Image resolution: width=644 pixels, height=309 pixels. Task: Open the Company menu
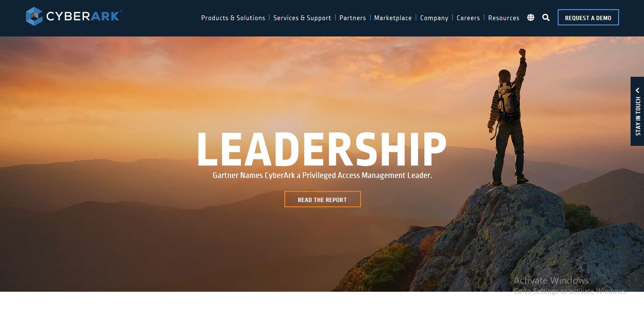[434, 18]
